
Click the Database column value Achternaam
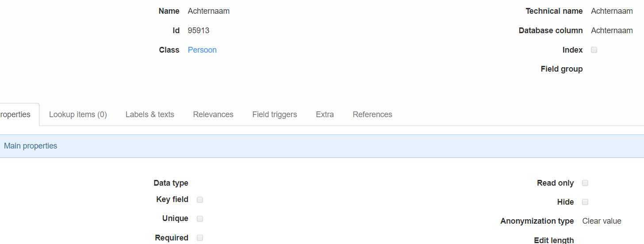point(612,30)
